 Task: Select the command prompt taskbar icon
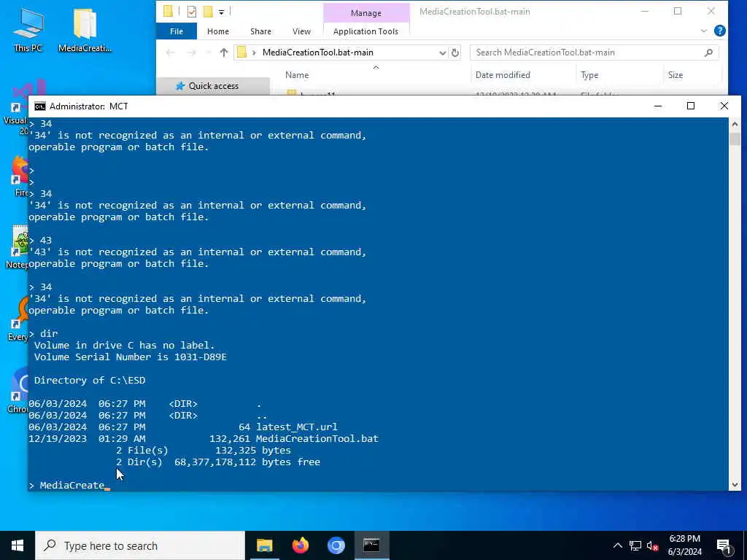point(371,545)
